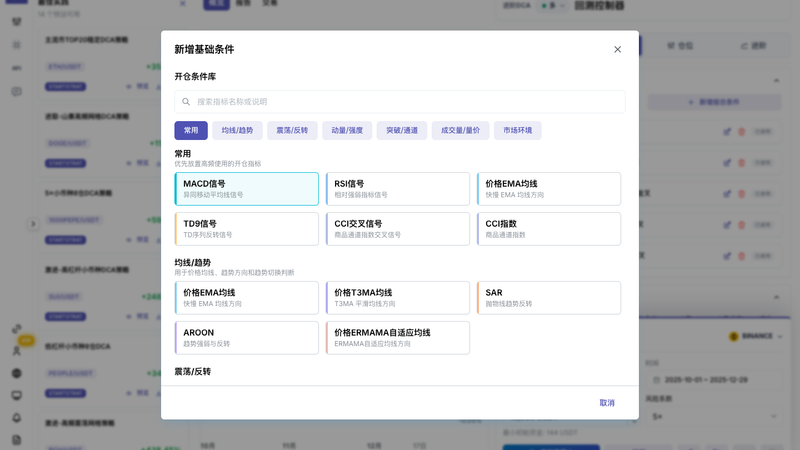Open notifications bell in left sidebar

pos(16,418)
